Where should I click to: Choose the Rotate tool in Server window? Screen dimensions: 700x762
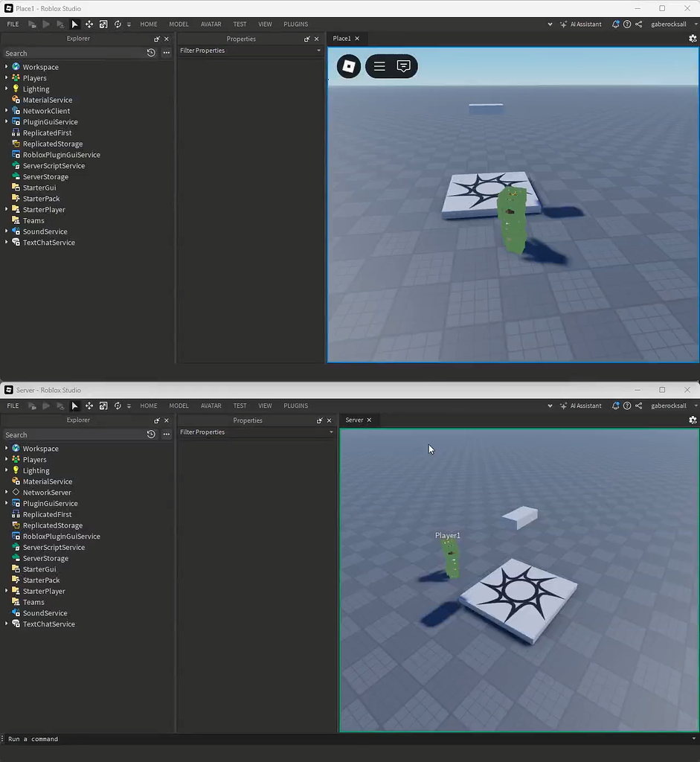tap(118, 406)
